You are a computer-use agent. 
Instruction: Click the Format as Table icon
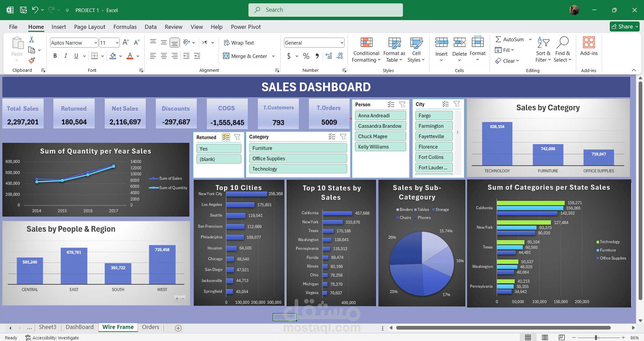pos(394,44)
